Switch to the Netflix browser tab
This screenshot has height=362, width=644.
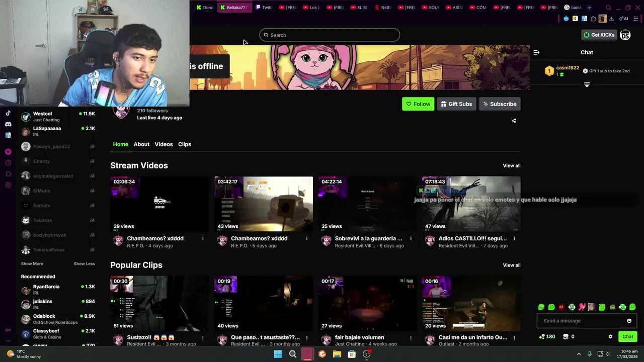[x=383, y=8]
